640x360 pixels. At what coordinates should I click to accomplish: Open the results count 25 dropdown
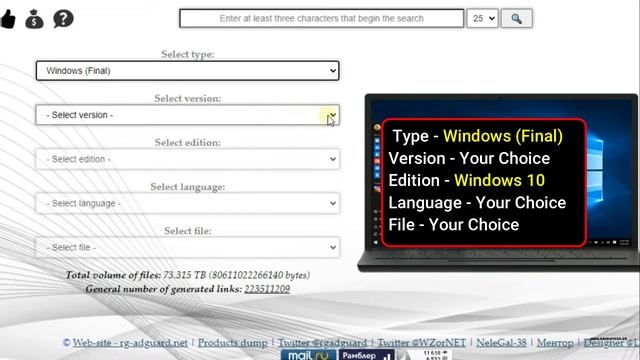[x=482, y=18]
